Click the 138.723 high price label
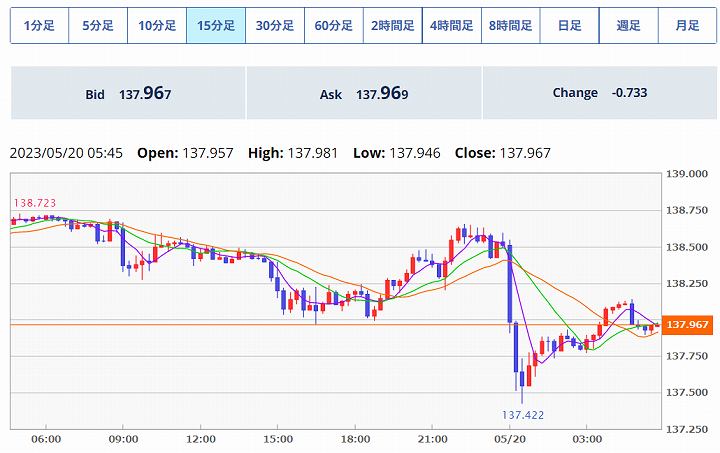The height and width of the screenshot is (453, 720). (35, 203)
